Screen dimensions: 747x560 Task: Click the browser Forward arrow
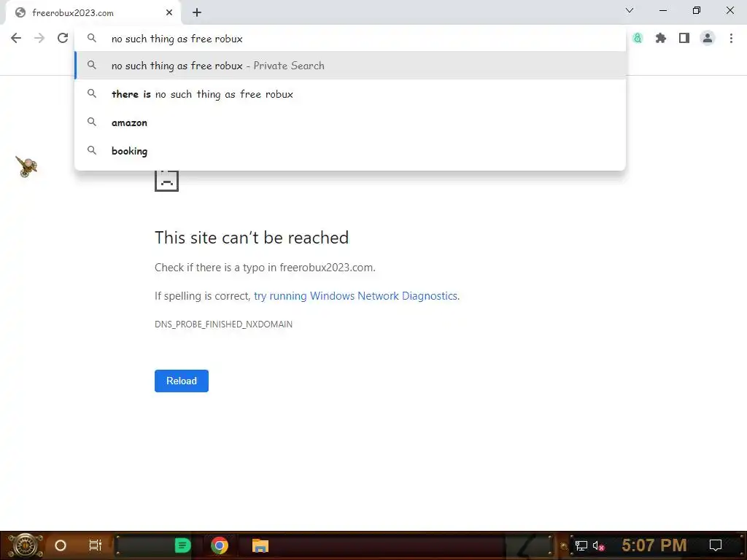tap(39, 38)
